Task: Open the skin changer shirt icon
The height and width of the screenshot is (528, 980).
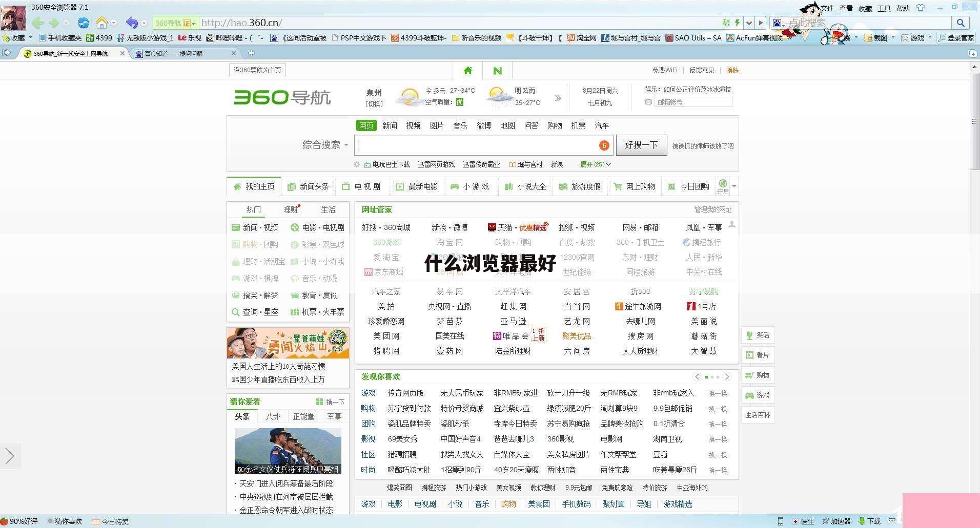Action: click(x=921, y=8)
